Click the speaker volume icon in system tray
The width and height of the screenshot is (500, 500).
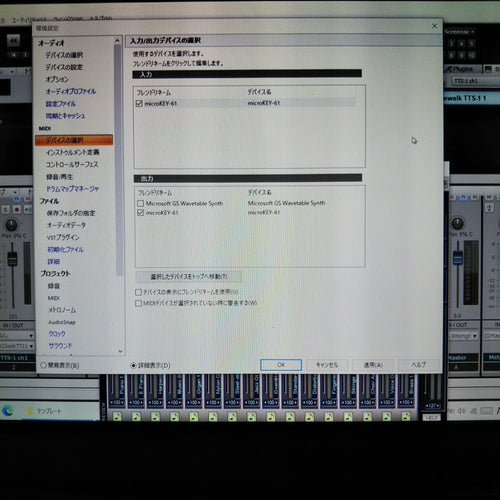[461, 411]
